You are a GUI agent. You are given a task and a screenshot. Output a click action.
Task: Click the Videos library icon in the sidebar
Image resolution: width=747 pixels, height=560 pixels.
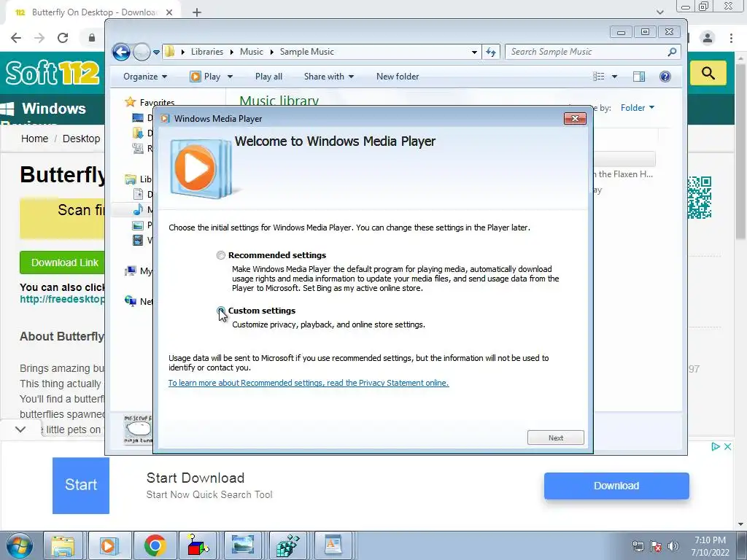pos(138,240)
